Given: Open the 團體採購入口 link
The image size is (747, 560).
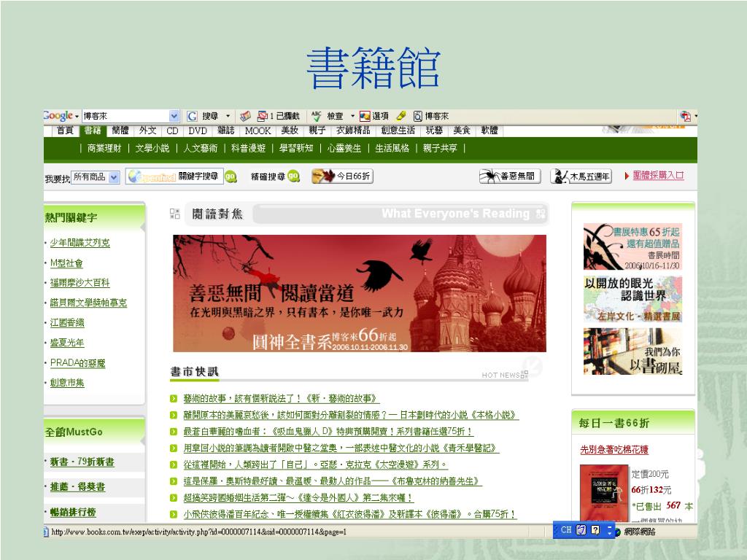Looking at the screenshot, I should [659, 176].
